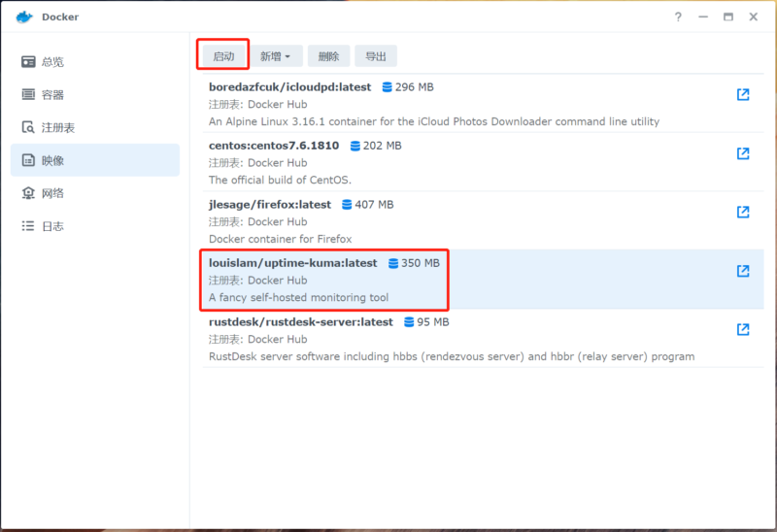The width and height of the screenshot is (777, 532).
Task: Minimize the Docker window
Action: 703,17
